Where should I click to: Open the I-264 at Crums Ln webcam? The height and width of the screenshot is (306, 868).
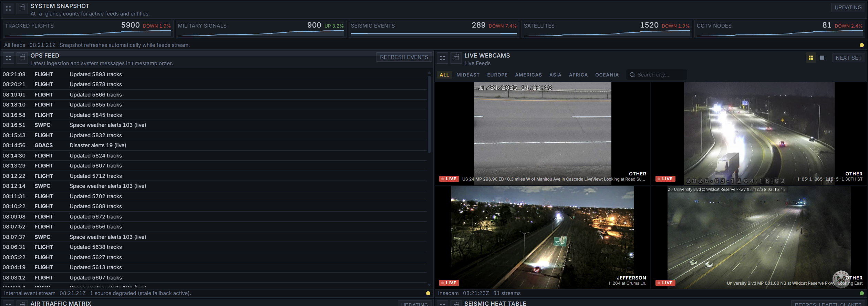(542, 237)
